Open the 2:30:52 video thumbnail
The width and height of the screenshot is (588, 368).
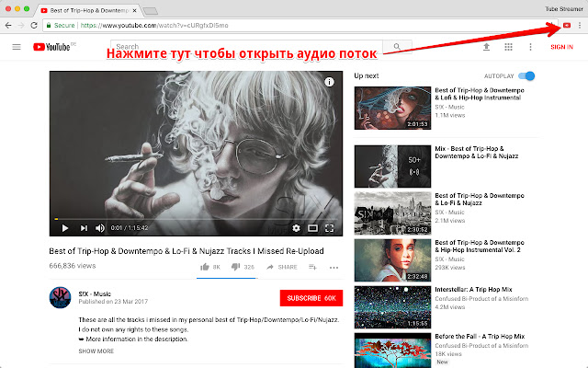392,213
